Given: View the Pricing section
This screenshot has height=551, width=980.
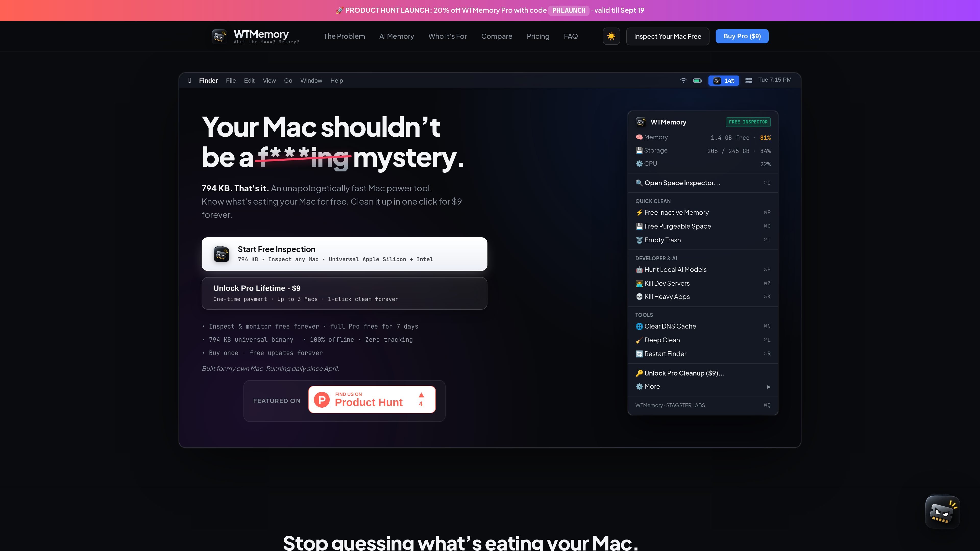Looking at the screenshot, I should pos(538,36).
